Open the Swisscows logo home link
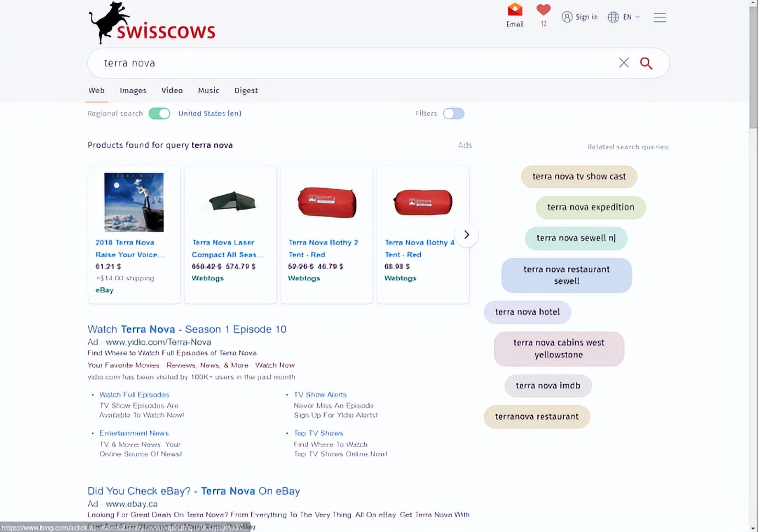 tap(152, 22)
